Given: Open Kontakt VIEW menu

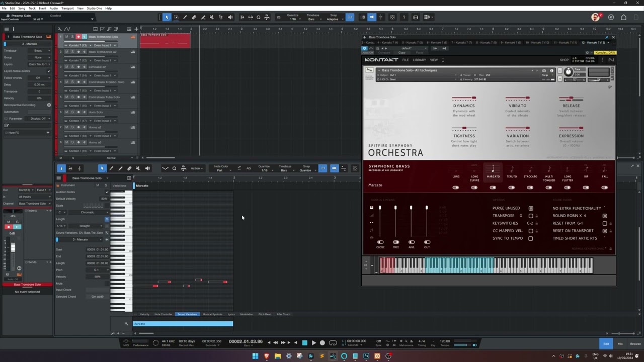Looking at the screenshot, I should [x=433, y=60].
